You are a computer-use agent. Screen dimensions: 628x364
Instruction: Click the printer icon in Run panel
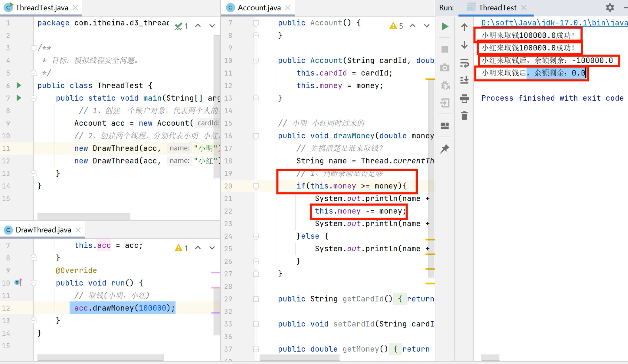[x=464, y=98]
